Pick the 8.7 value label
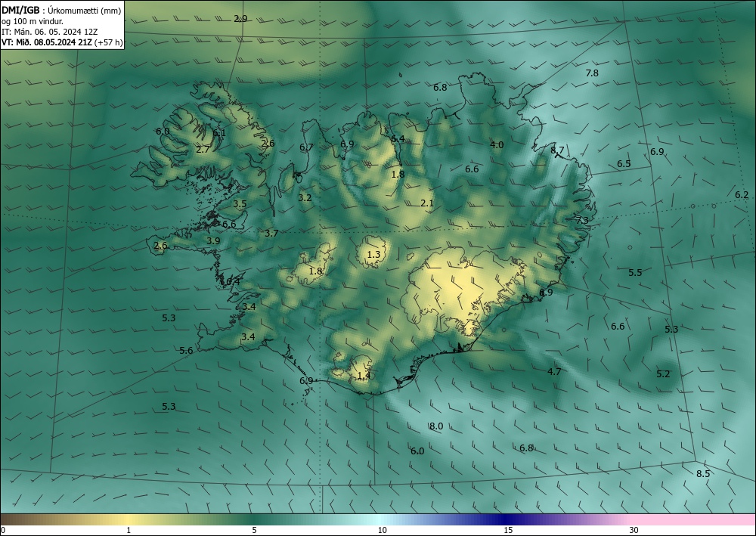This screenshot has width=756, height=536. (557, 150)
